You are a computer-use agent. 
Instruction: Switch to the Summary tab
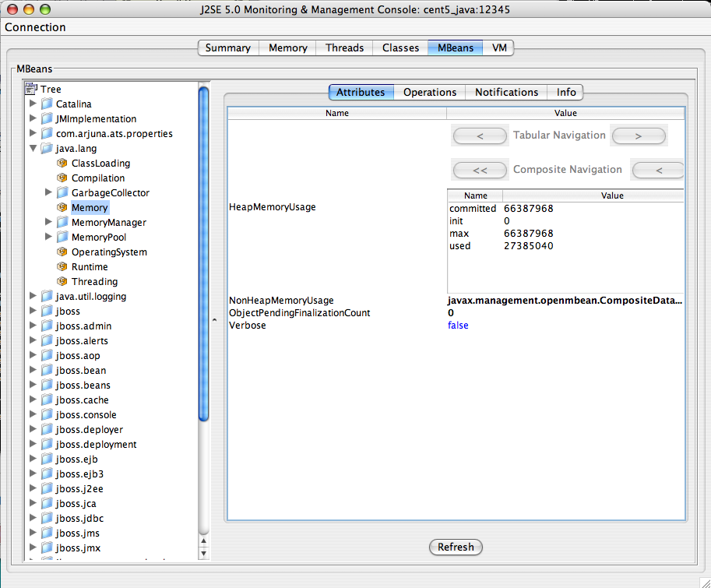(x=228, y=48)
